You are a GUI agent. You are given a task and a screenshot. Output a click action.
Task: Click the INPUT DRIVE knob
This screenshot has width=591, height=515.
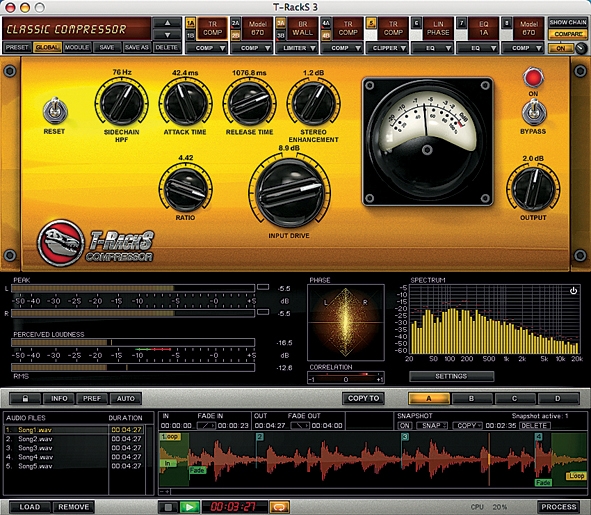pos(289,192)
